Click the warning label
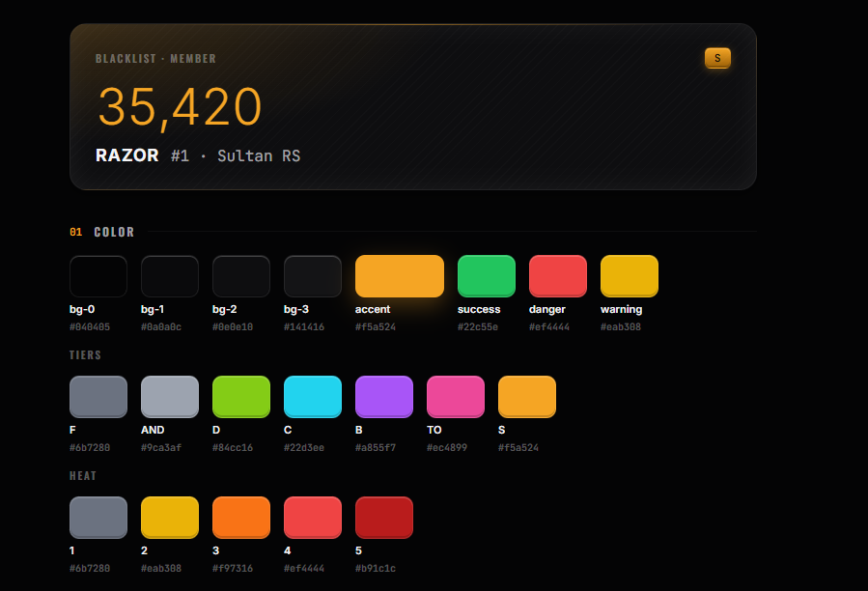Image resolution: width=868 pixels, height=591 pixels. pos(622,309)
